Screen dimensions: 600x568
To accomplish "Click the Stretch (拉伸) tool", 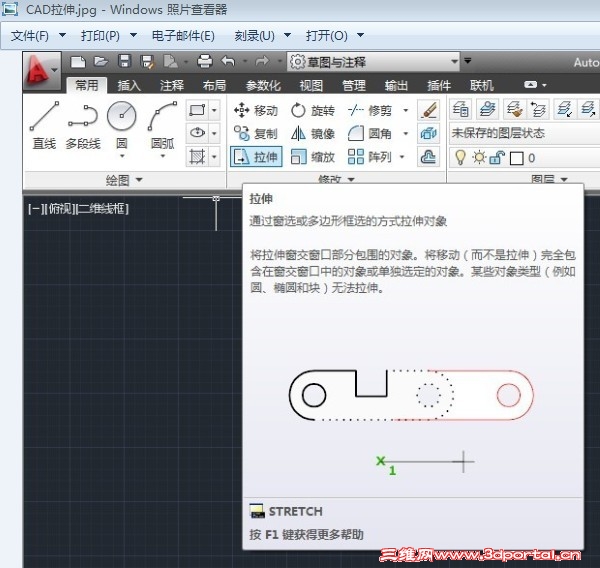I will tap(256, 157).
